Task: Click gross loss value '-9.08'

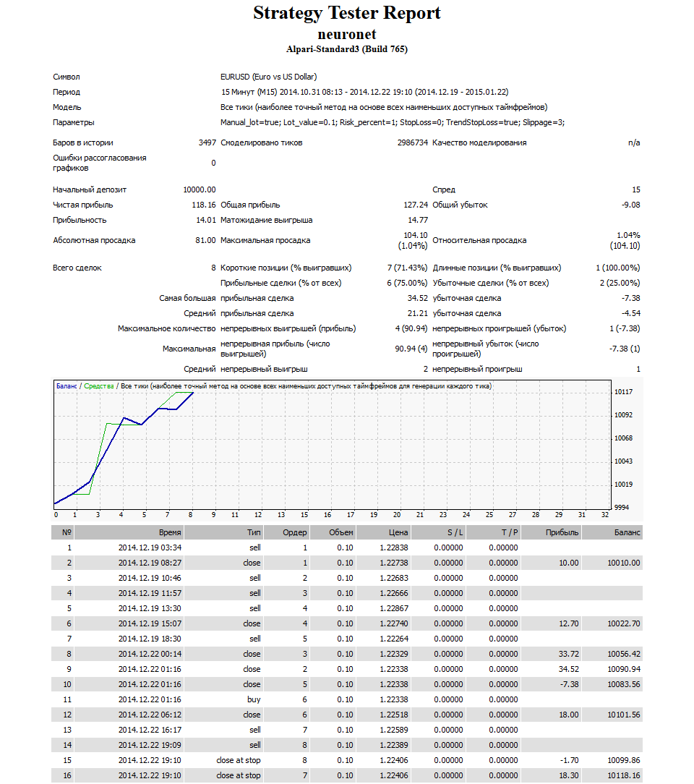Action: pyautogui.click(x=631, y=205)
